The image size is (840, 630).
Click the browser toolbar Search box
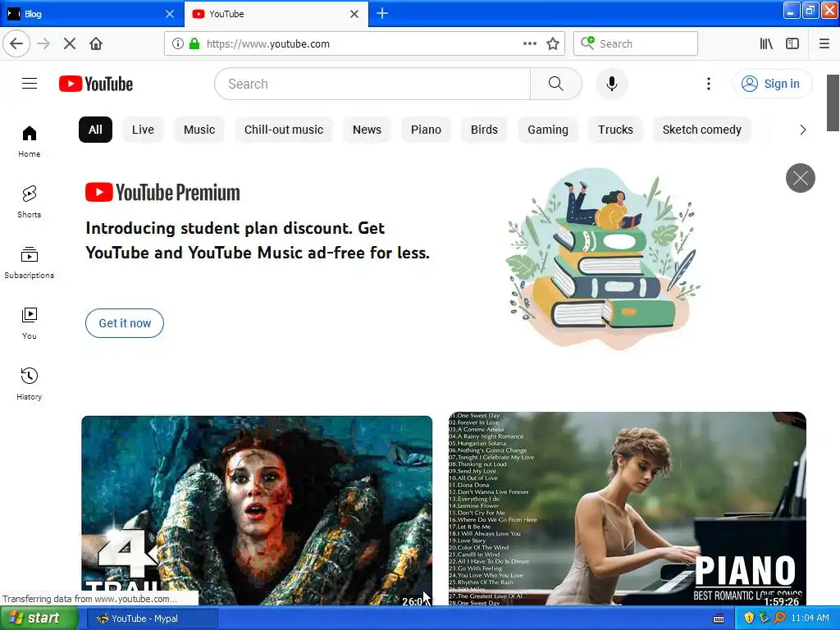pyautogui.click(x=636, y=44)
